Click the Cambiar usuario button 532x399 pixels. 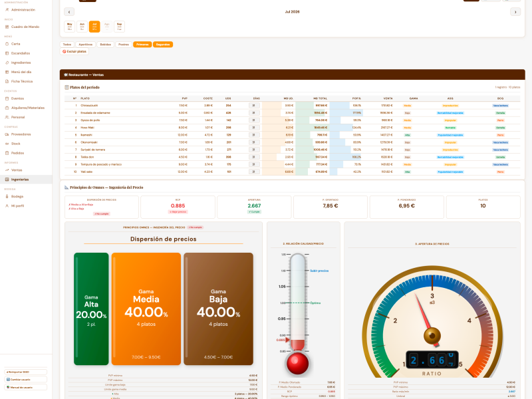point(26,380)
